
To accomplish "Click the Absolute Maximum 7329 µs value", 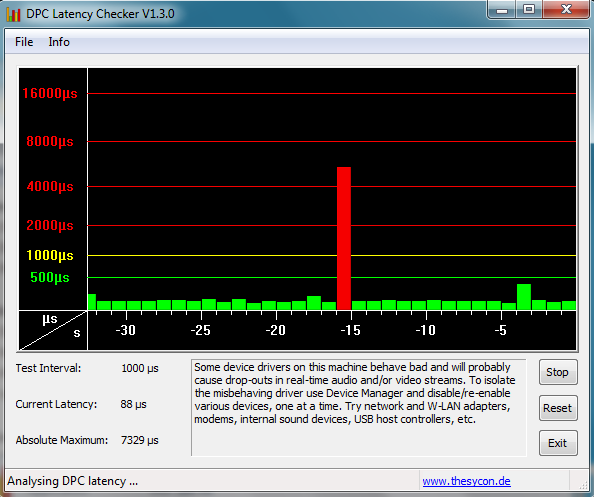I will pyautogui.click(x=139, y=440).
